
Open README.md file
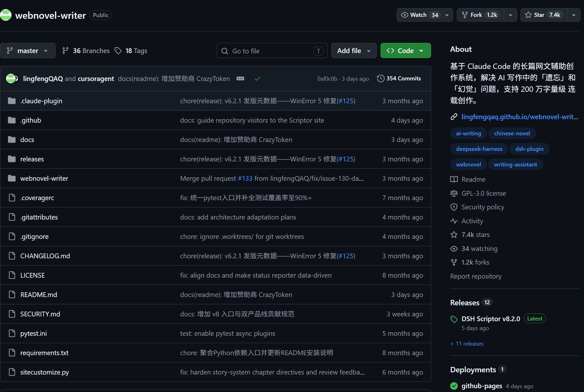(39, 295)
